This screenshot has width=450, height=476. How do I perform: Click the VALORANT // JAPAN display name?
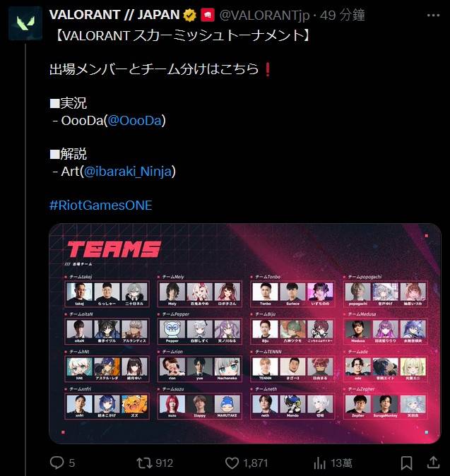[x=114, y=15]
